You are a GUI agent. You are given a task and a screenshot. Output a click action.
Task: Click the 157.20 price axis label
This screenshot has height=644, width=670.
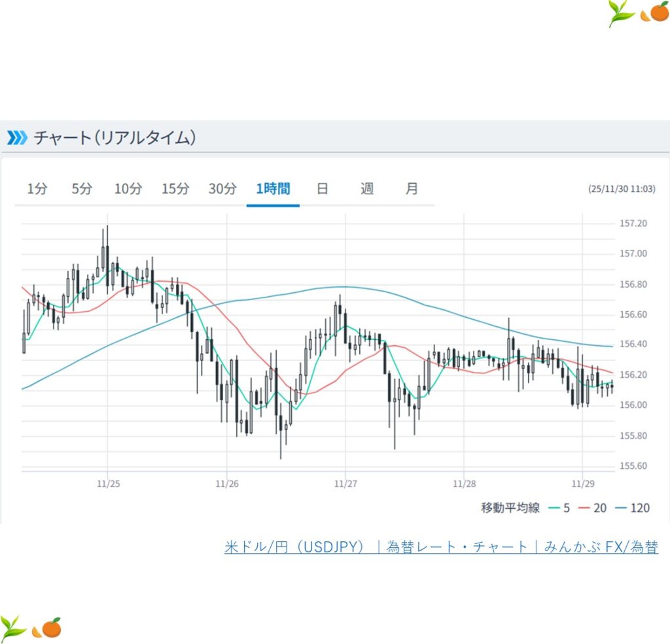click(x=633, y=224)
